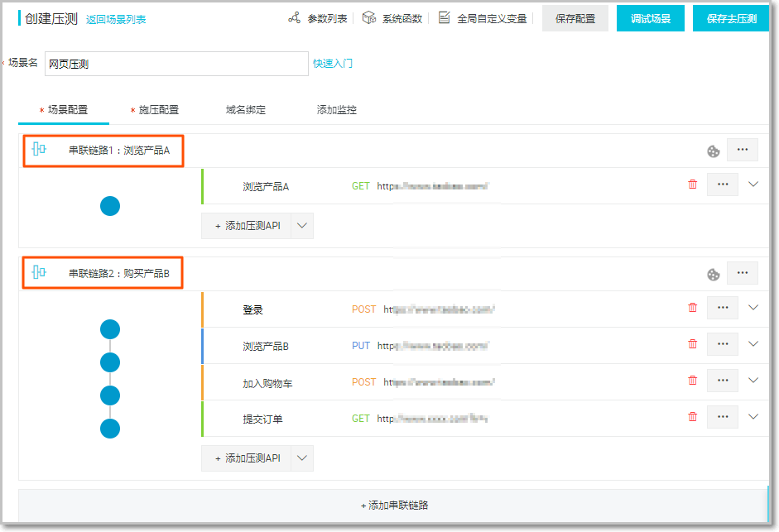Select the last node circle in 串联链路2
The height and width of the screenshot is (532, 779).
click(110, 429)
